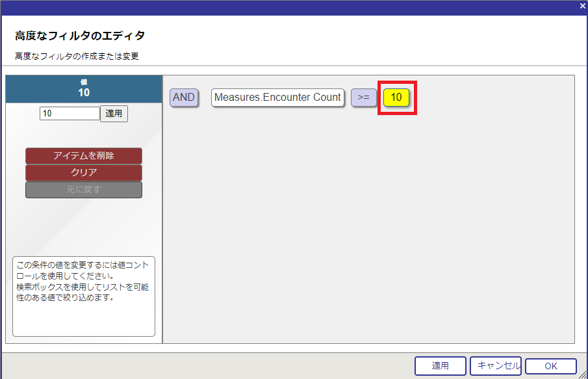This screenshot has height=379, width=588.
Task: Click the dark blue dialog title bar
Action: [x=292, y=7]
